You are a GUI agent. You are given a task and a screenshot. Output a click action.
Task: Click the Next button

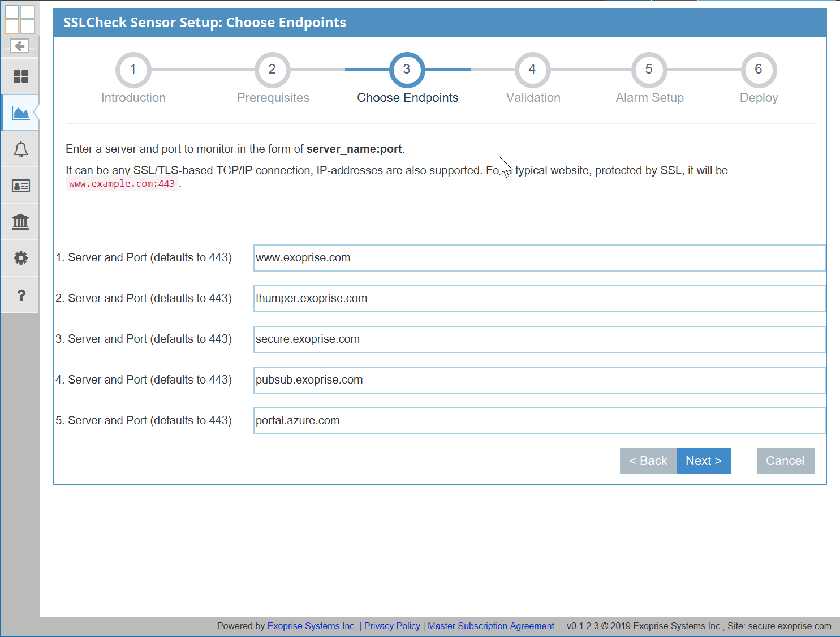point(704,461)
